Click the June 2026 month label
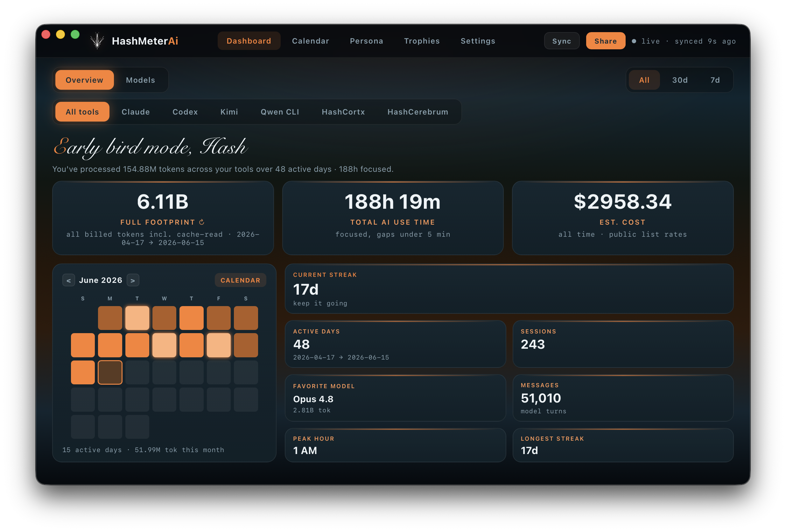 click(x=101, y=280)
